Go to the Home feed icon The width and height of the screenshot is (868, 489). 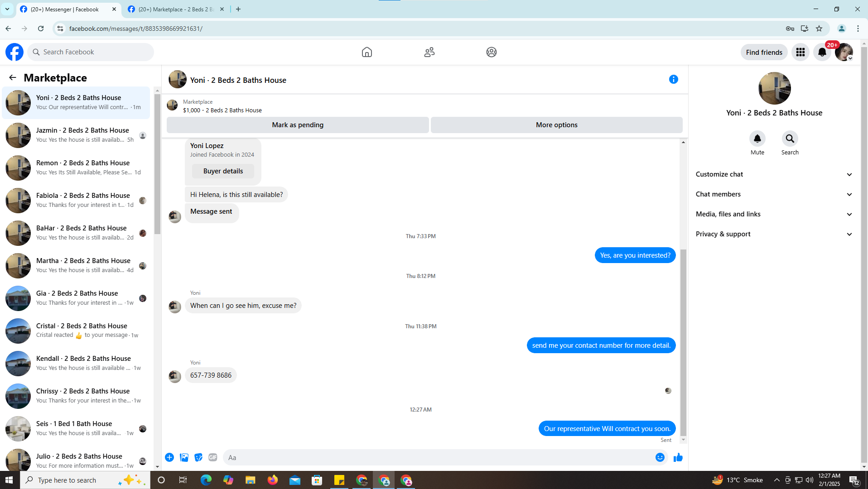[x=367, y=52]
